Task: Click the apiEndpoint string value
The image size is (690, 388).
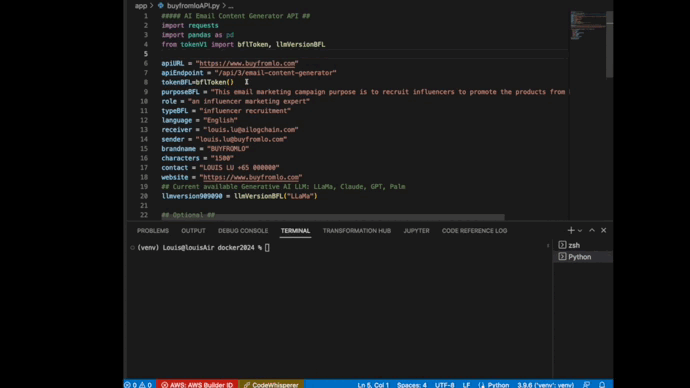Action: [x=275, y=73]
